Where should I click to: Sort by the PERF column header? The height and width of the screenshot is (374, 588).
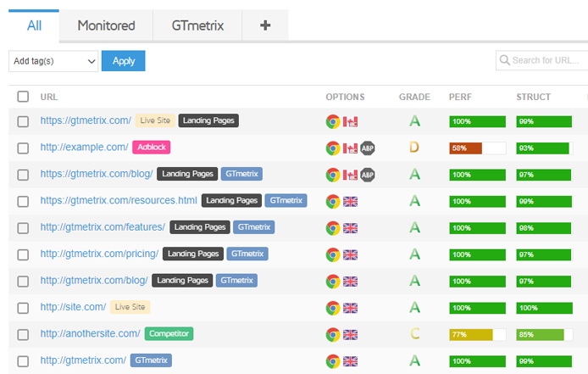[x=460, y=97]
